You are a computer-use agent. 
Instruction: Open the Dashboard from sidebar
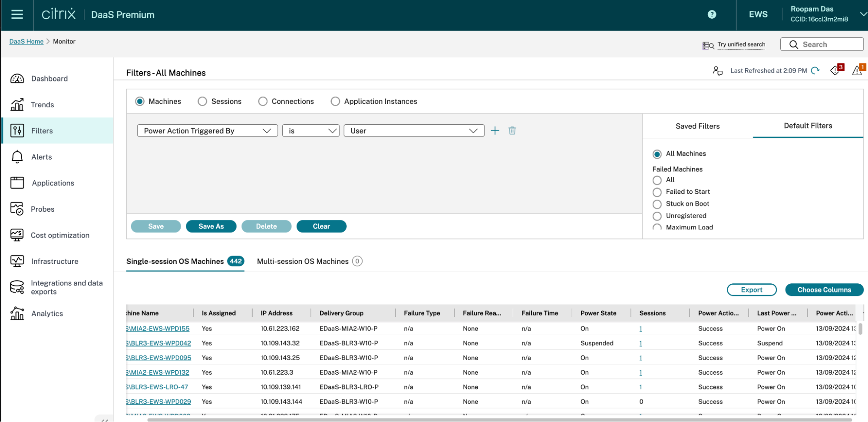(49, 79)
